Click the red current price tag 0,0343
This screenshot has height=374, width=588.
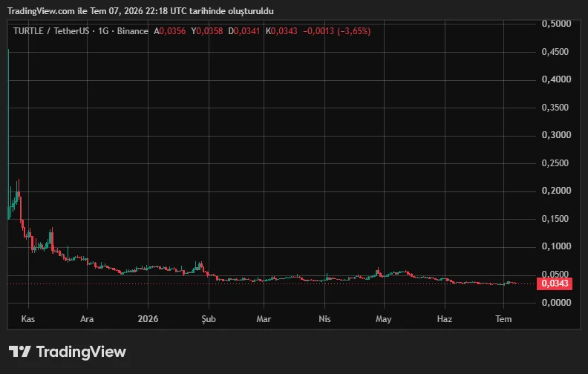tap(555, 283)
